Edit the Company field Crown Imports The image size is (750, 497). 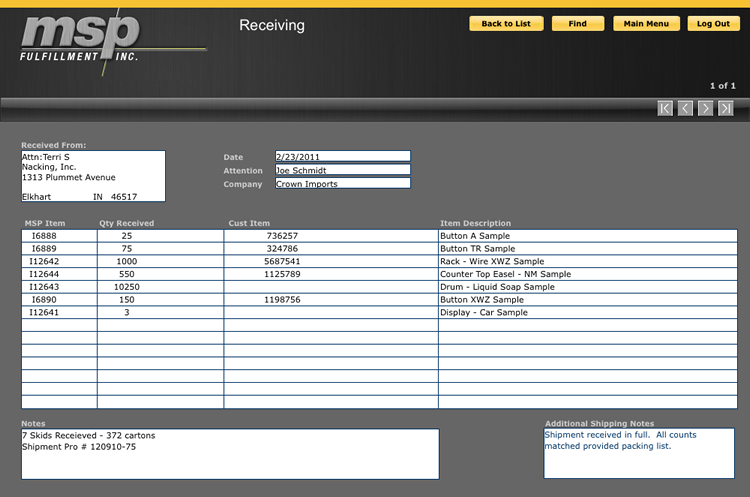coord(342,184)
